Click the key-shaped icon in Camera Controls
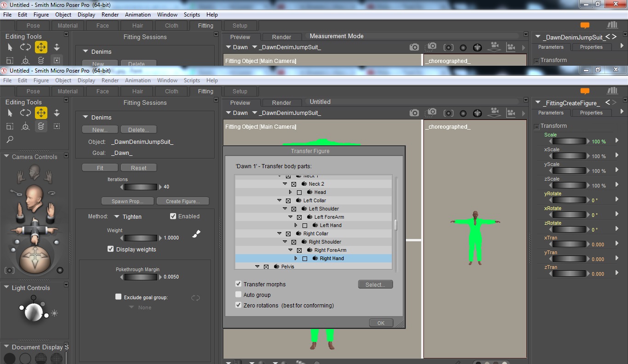The width and height of the screenshot is (628, 364). coord(17,193)
